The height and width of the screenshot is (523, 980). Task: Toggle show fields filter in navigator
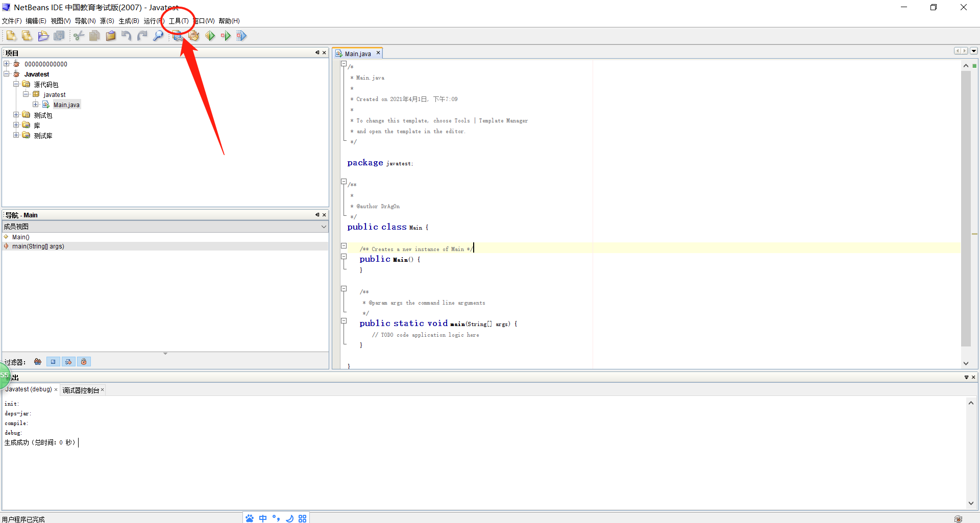[53, 361]
